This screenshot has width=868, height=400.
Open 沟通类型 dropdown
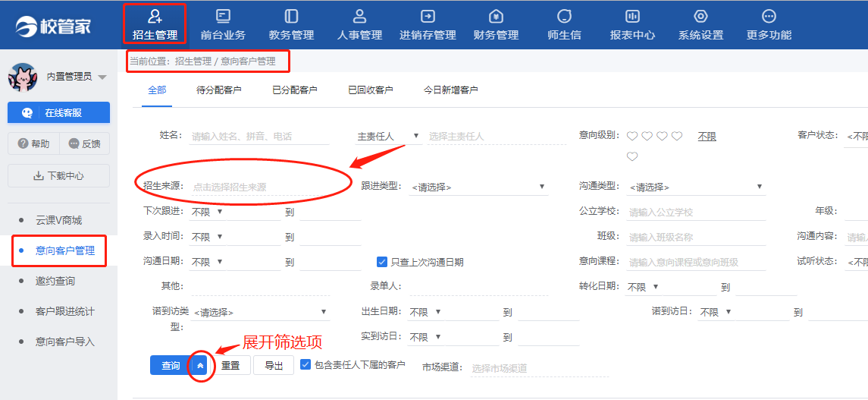(697, 187)
